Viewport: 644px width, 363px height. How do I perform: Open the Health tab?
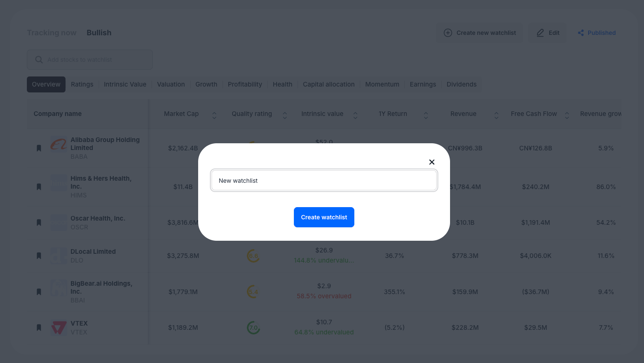[x=283, y=84]
